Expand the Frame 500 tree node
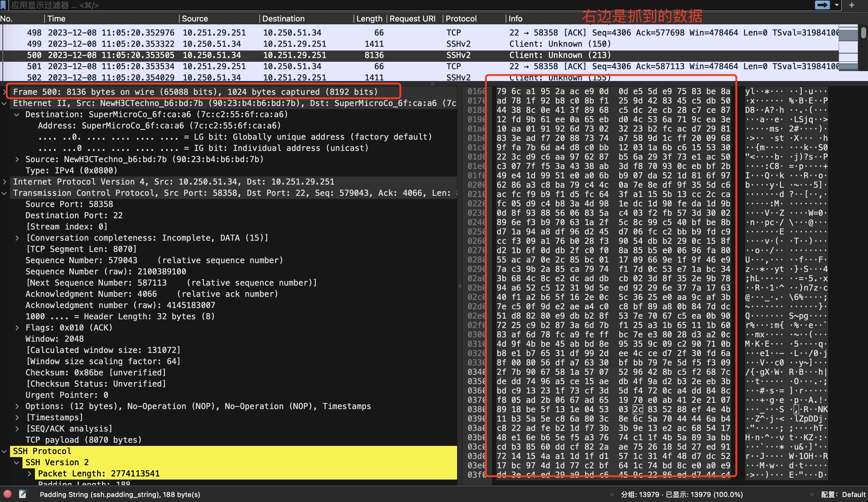 [4, 92]
